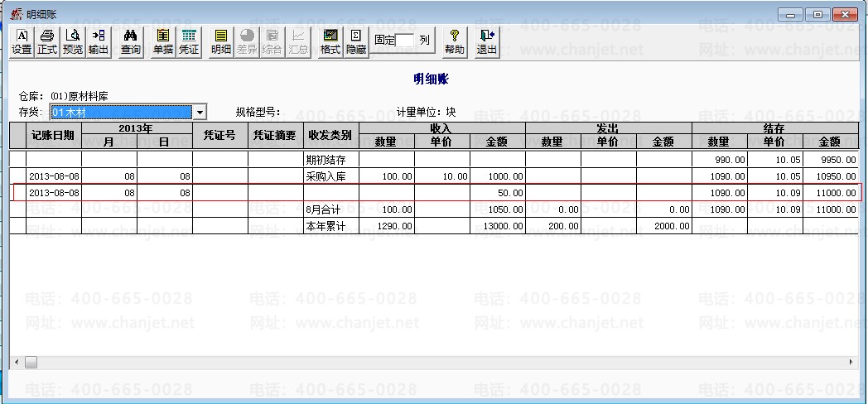Viewport: 868px width, 404px height.
Task: Click the 差异 toolbar icon
Action: click(246, 42)
